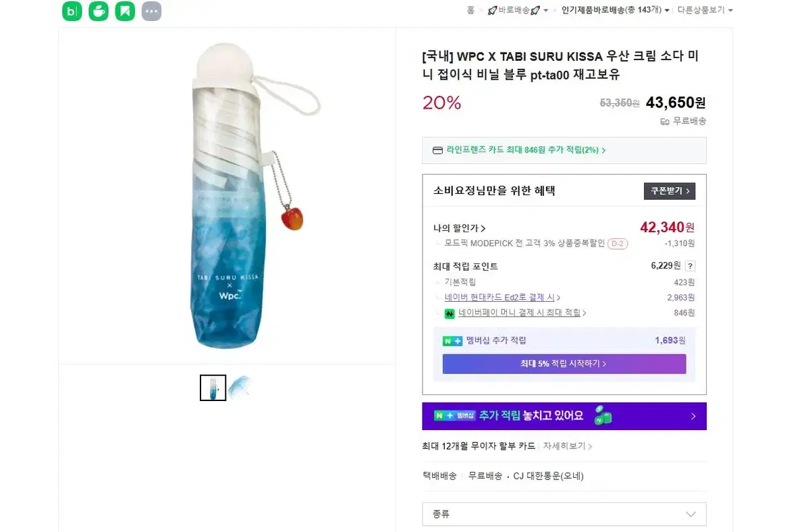Select the folded umbrella thumbnail
The image size is (810, 532).
point(213,388)
